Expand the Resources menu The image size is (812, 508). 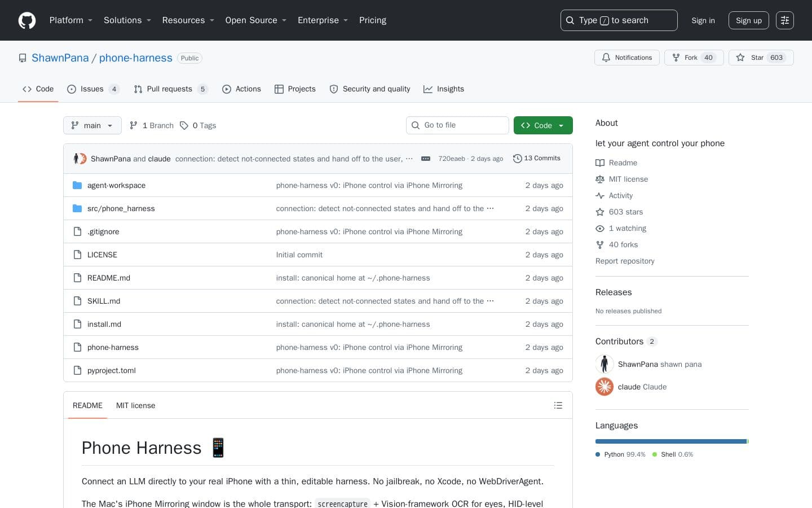(188, 20)
